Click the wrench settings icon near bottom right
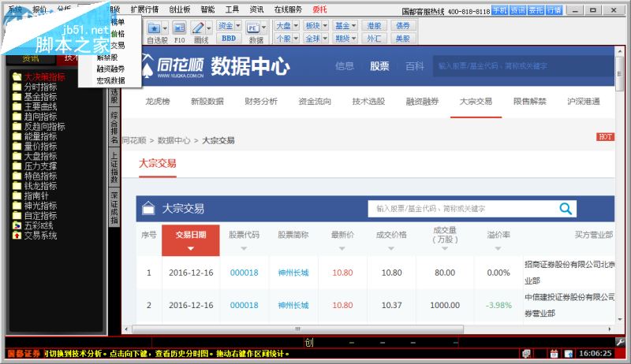 pyautogui.click(x=620, y=342)
